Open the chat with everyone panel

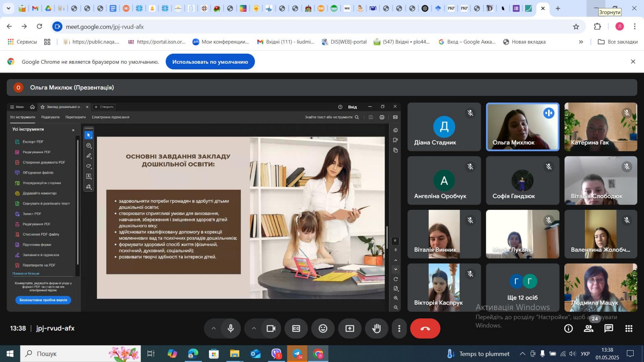tap(609, 328)
